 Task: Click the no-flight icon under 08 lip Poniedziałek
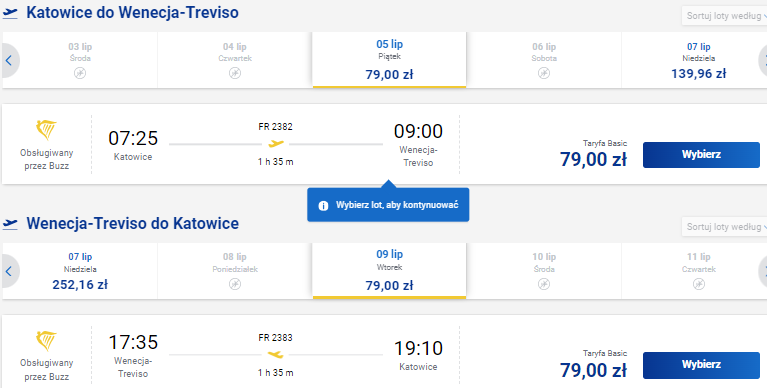click(235, 284)
